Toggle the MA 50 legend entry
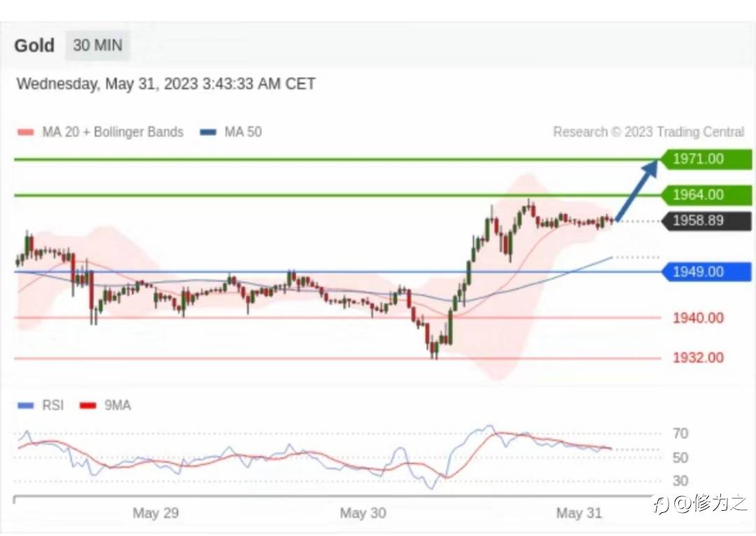 (232, 132)
